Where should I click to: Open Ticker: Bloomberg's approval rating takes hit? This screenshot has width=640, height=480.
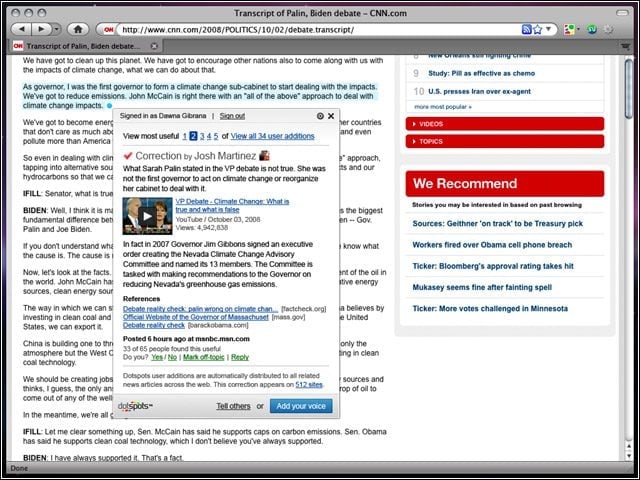[x=493, y=266]
